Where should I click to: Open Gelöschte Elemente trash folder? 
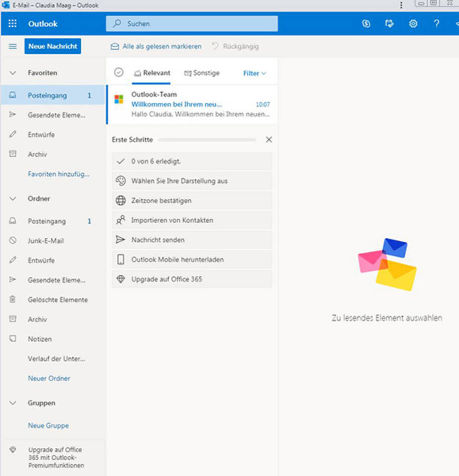58,299
